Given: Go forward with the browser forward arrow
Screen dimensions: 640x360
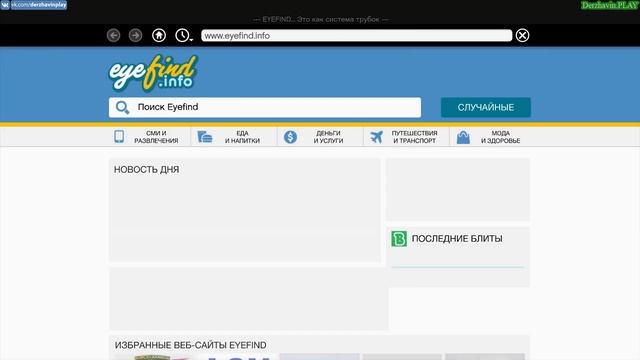Looking at the screenshot, I should 136,36.
